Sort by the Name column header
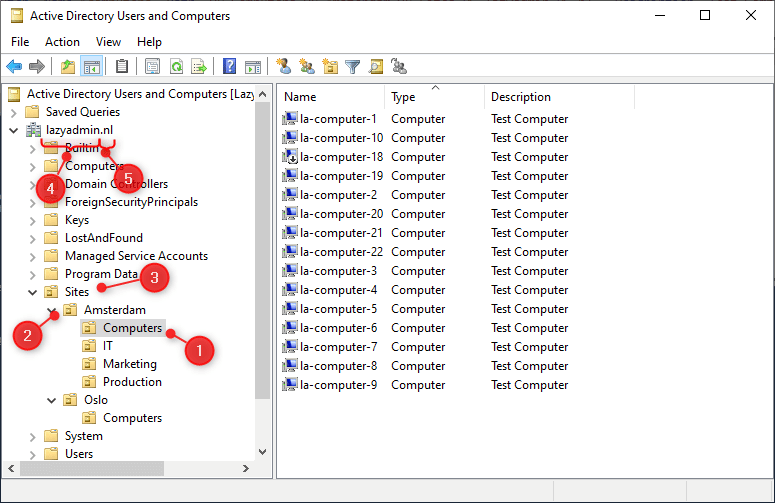Viewport: 775px width, 503px height. coord(331,97)
